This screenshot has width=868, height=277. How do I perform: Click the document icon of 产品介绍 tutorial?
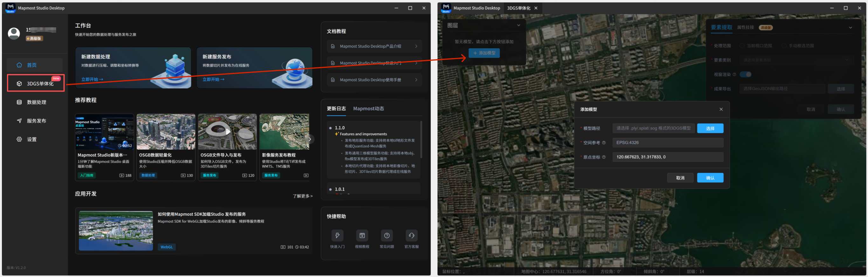click(x=333, y=46)
